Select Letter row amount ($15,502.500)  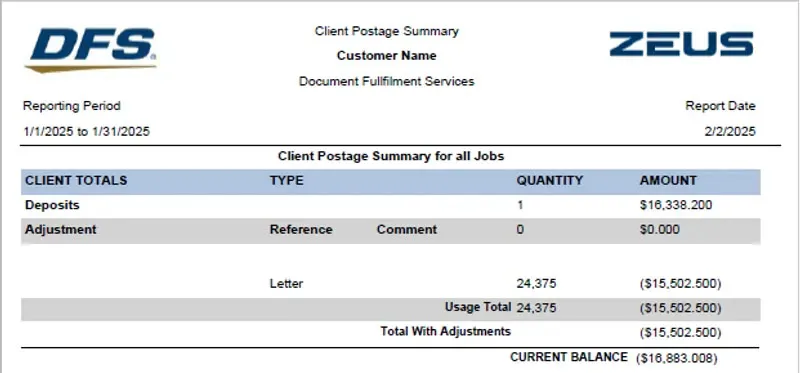tap(680, 284)
